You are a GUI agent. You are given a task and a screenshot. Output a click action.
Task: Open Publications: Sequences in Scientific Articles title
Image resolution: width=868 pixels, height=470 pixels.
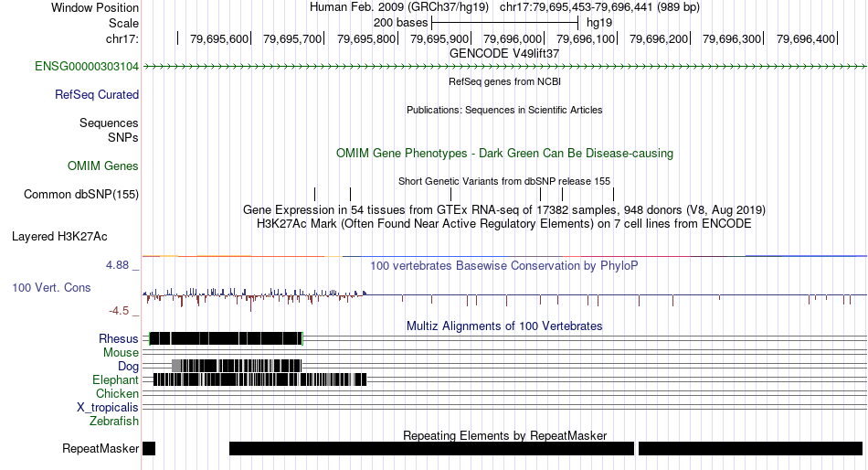click(x=504, y=110)
